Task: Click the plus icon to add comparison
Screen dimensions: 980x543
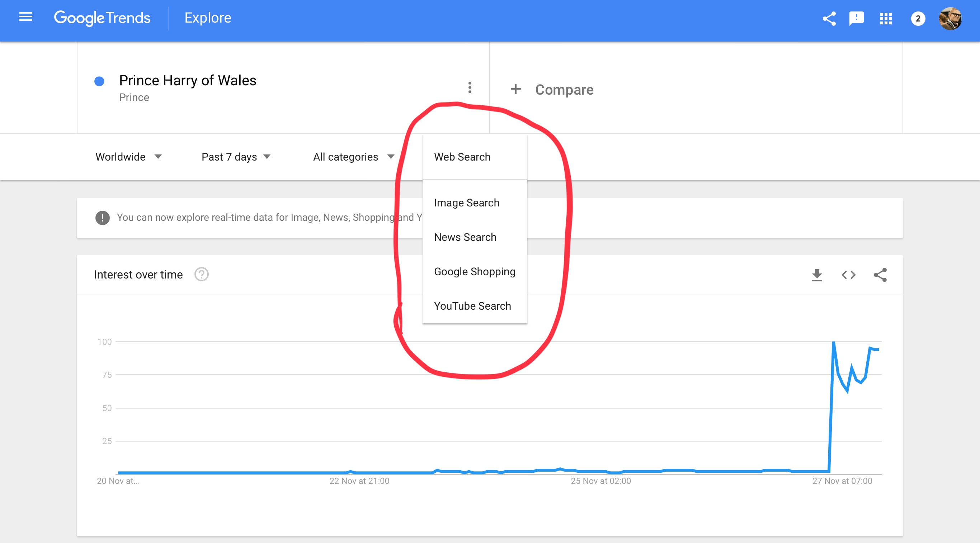Action: point(515,89)
